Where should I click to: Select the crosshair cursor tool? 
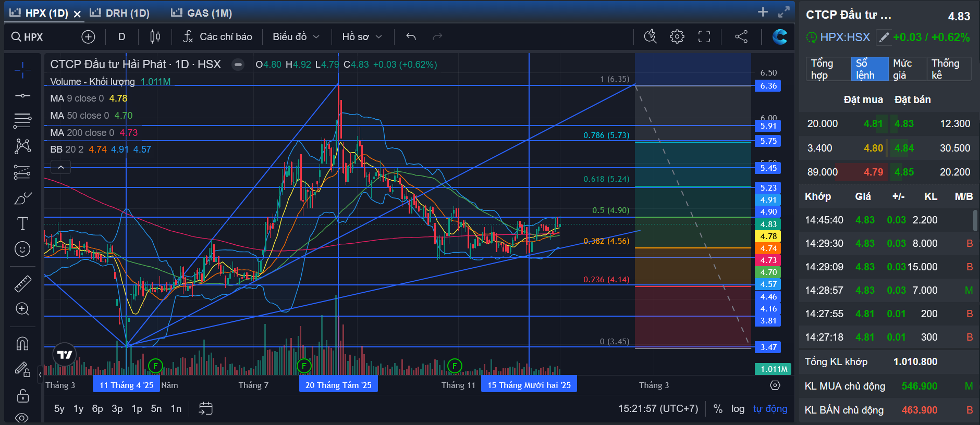pyautogui.click(x=22, y=70)
